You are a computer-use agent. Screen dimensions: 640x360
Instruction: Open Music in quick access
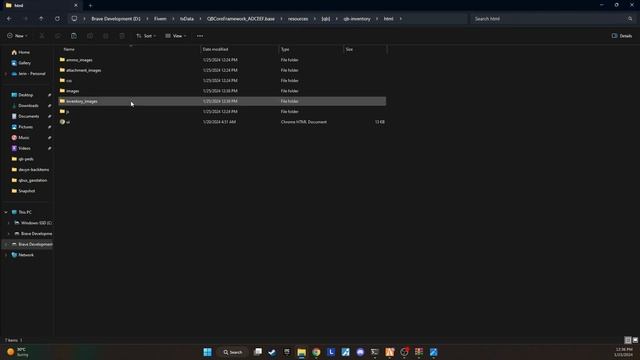click(x=24, y=138)
